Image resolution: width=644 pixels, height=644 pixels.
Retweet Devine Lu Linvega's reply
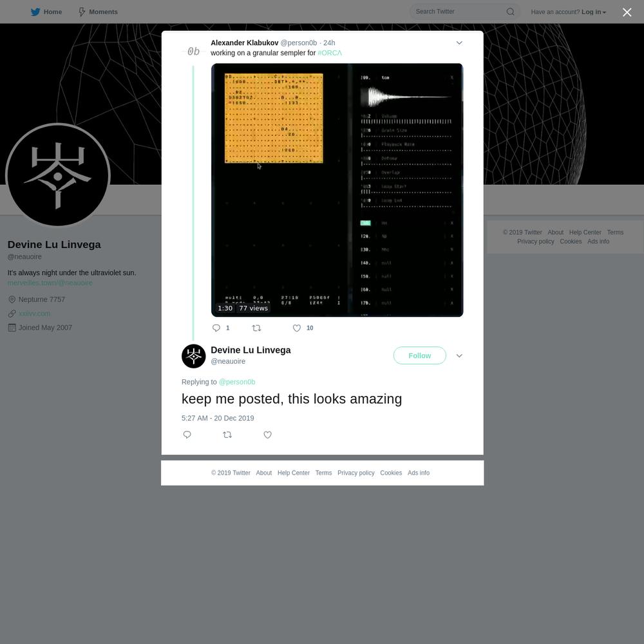(227, 435)
